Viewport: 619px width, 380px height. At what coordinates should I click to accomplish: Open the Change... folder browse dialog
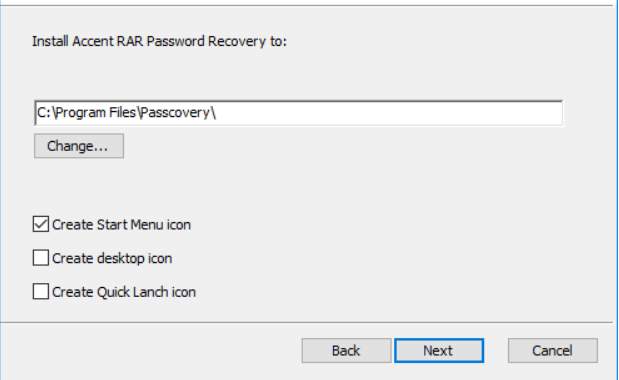79,146
